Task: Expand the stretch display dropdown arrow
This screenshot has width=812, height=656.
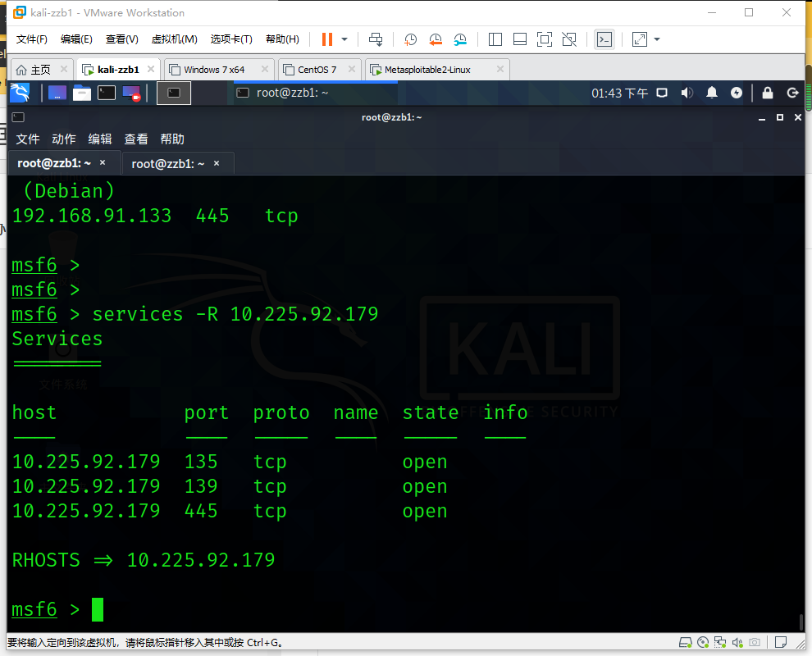Action: click(x=657, y=39)
